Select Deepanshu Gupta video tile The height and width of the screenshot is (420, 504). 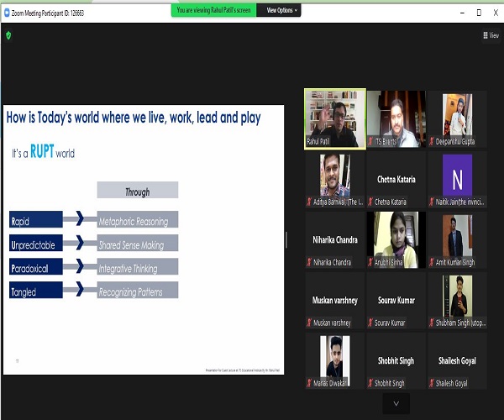458,119
